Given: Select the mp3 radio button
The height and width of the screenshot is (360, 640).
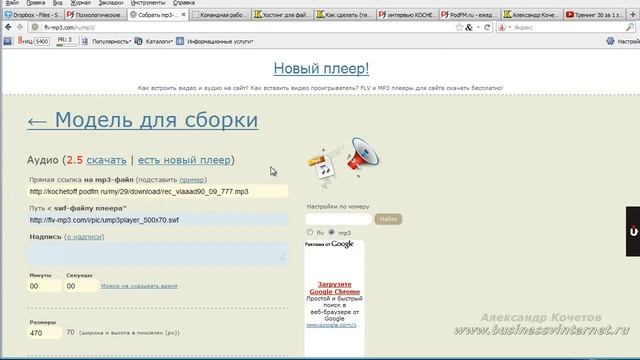Looking at the screenshot, I should [x=331, y=232].
